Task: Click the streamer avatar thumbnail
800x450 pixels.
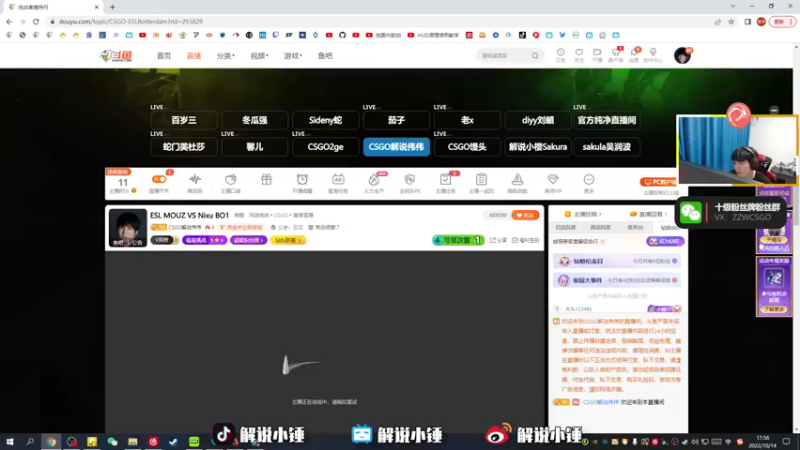Action: 128,228
